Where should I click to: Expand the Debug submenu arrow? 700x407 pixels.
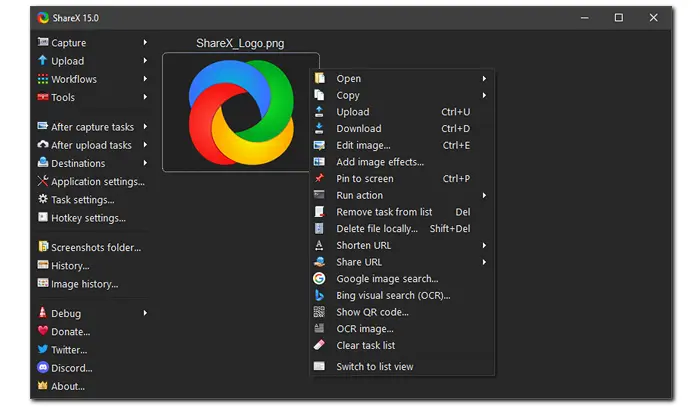point(145,313)
